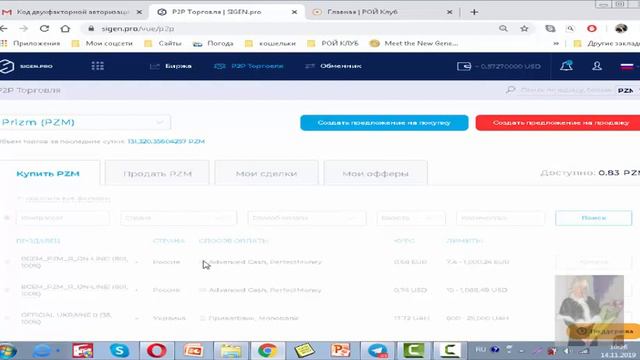Viewport: 640px width, 360px height.
Task: Click the zoom magnifier icon in address bar
Action: pyautogui.click(x=503, y=29)
